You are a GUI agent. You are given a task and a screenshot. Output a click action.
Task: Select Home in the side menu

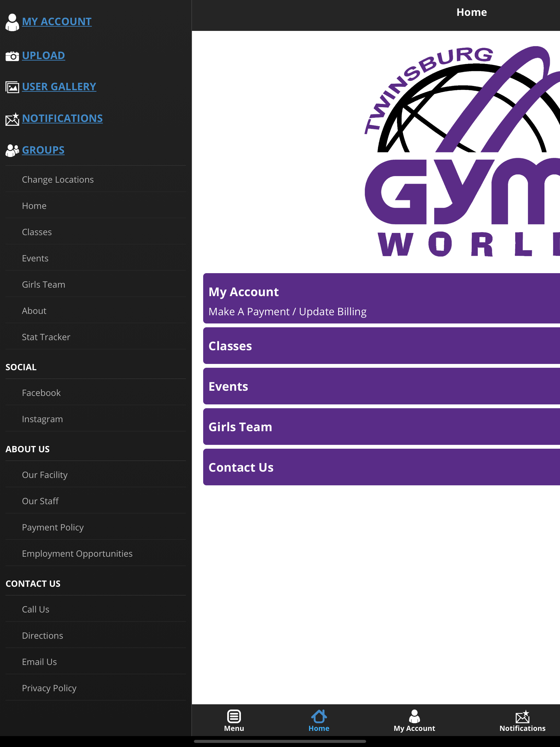(x=96, y=206)
